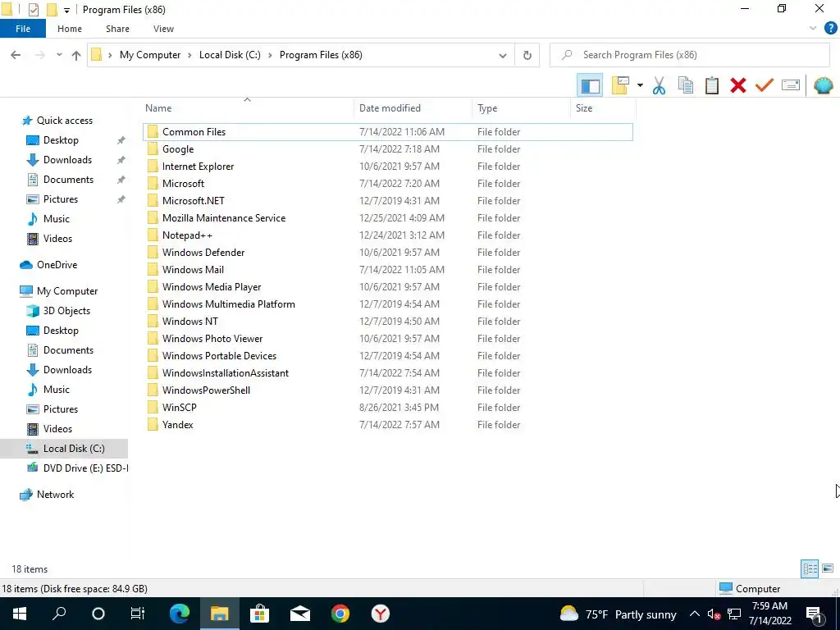Click the Paste clipboard icon
This screenshot has width=840, height=630.
[x=712, y=85]
